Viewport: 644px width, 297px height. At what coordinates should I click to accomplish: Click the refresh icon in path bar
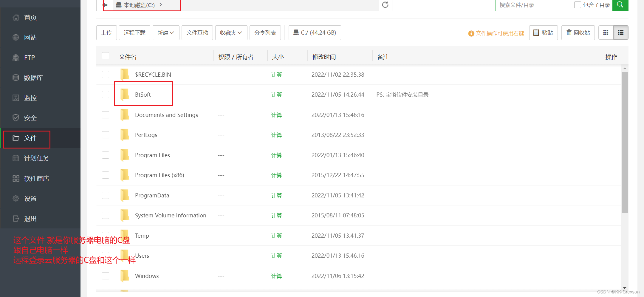click(x=385, y=5)
